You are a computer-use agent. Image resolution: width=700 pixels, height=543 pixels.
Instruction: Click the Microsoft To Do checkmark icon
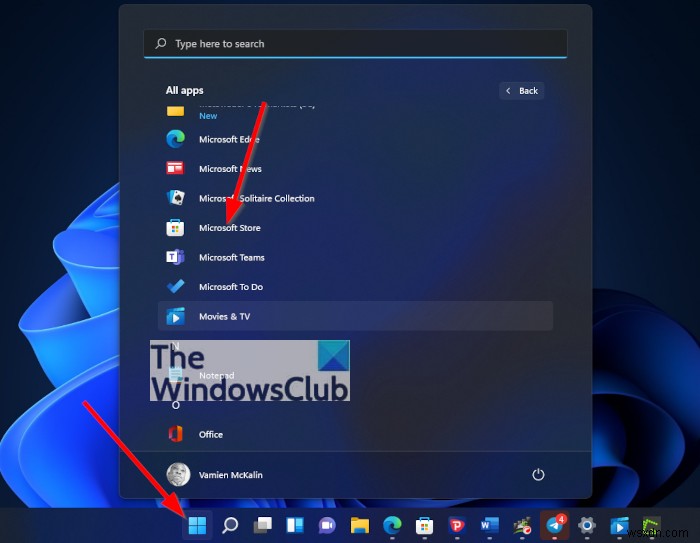point(175,286)
